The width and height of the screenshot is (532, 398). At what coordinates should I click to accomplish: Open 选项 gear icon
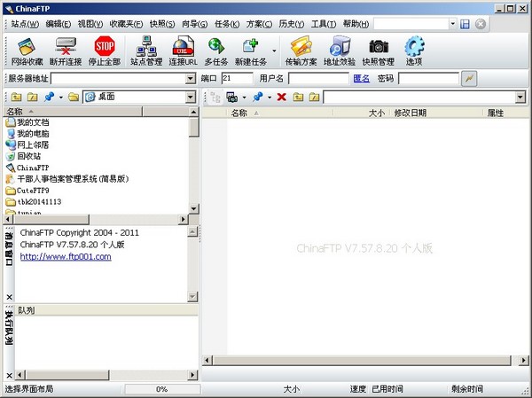click(x=414, y=51)
